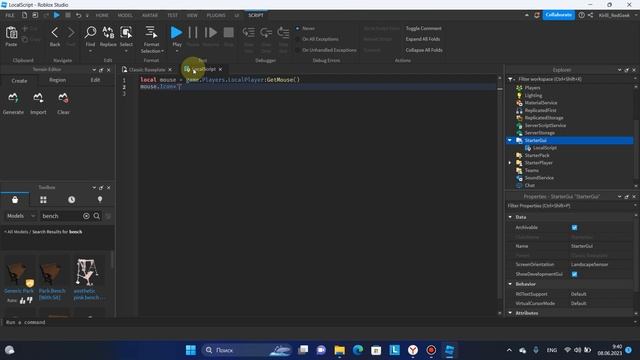The width and height of the screenshot is (640, 360).
Task: Open the MODEL ribbon tab
Action: click(x=125, y=15)
